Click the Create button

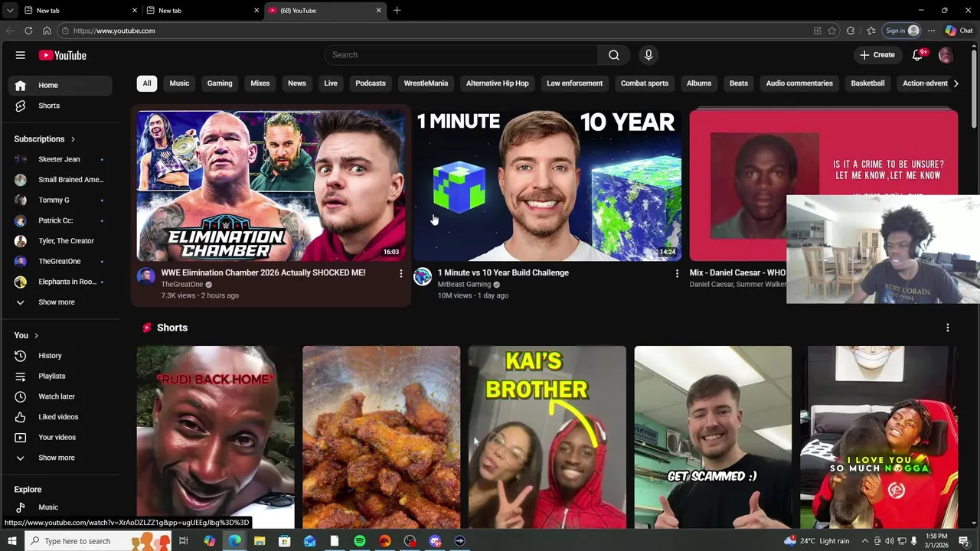point(877,55)
